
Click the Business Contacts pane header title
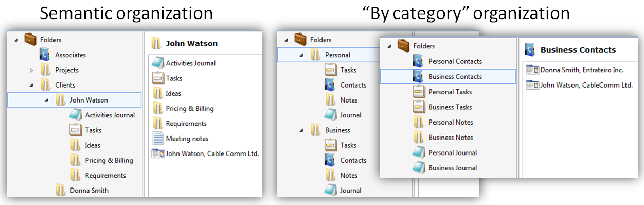(x=578, y=50)
